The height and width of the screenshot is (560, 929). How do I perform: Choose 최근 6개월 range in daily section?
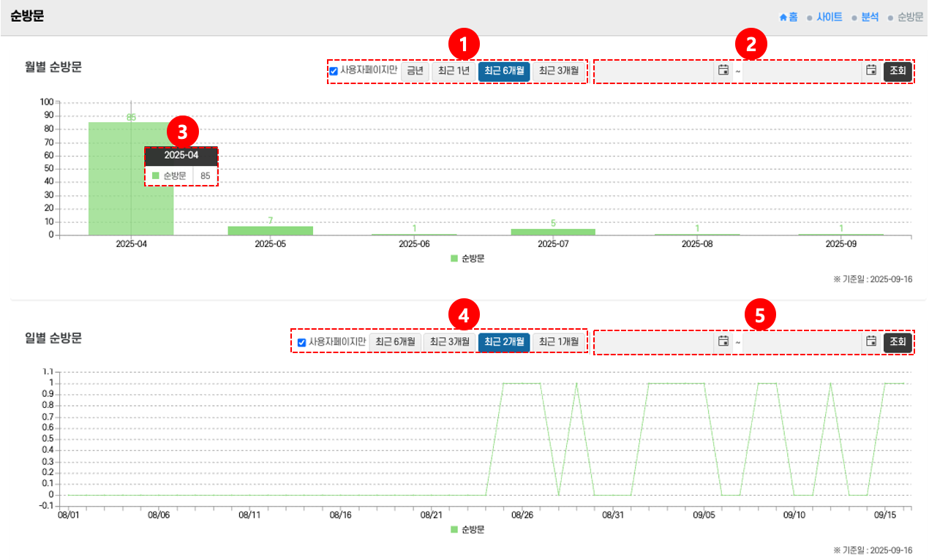[395, 342]
